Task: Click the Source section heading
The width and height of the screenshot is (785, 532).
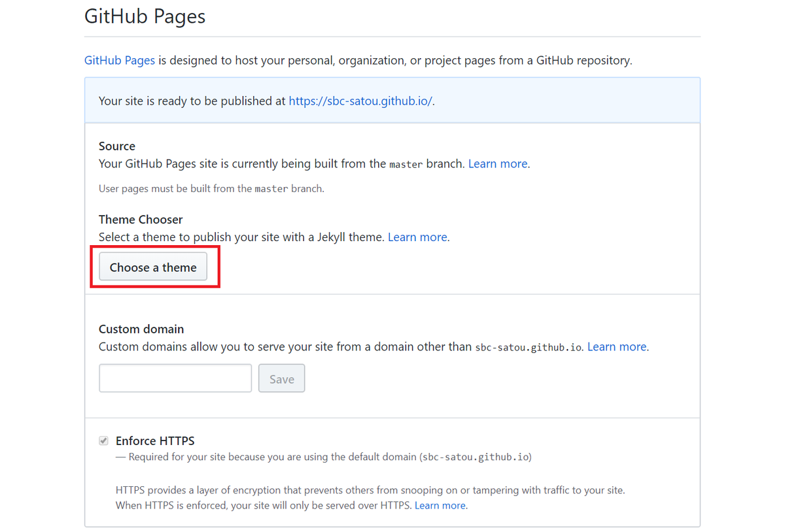Action: pos(117,146)
